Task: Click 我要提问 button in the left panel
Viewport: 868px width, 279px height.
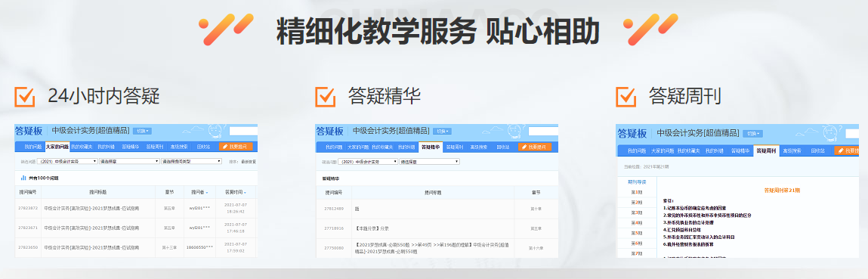Action: coord(236,147)
